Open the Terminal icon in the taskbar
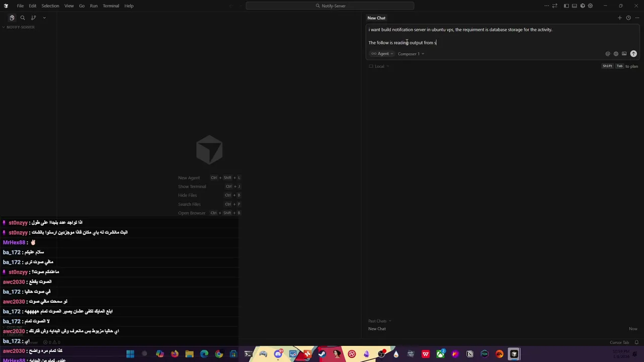This screenshot has height=362, width=644. pyautogui.click(x=249, y=354)
